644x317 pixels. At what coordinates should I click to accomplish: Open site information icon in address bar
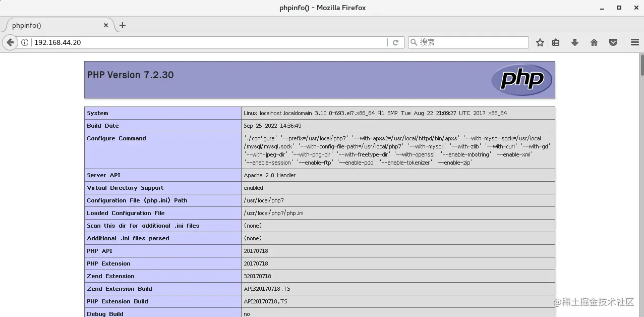pyautogui.click(x=25, y=42)
